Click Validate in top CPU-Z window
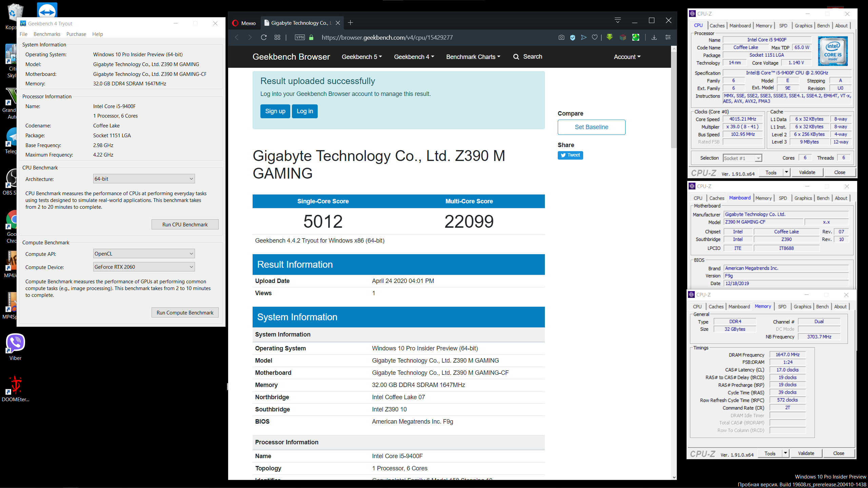The height and width of the screenshot is (488, 868). (x=807, y=172)
